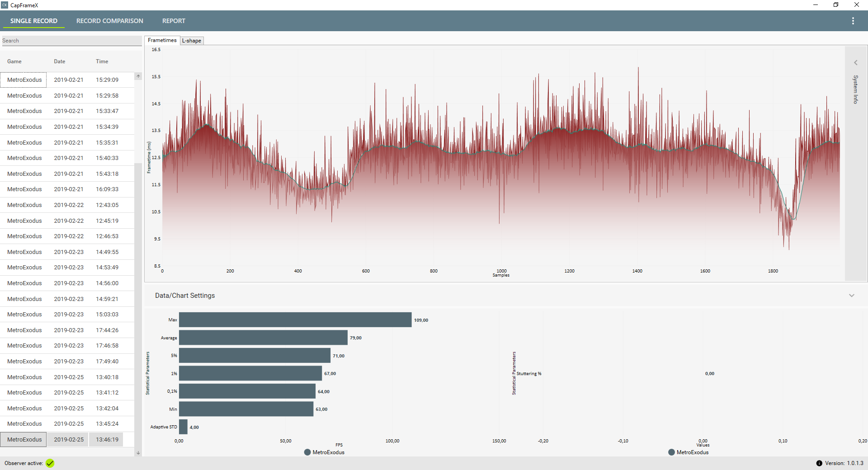
Task: Toggle the MetroExodus legend dot under FPS chart
Action: click(x=307, y=452)
